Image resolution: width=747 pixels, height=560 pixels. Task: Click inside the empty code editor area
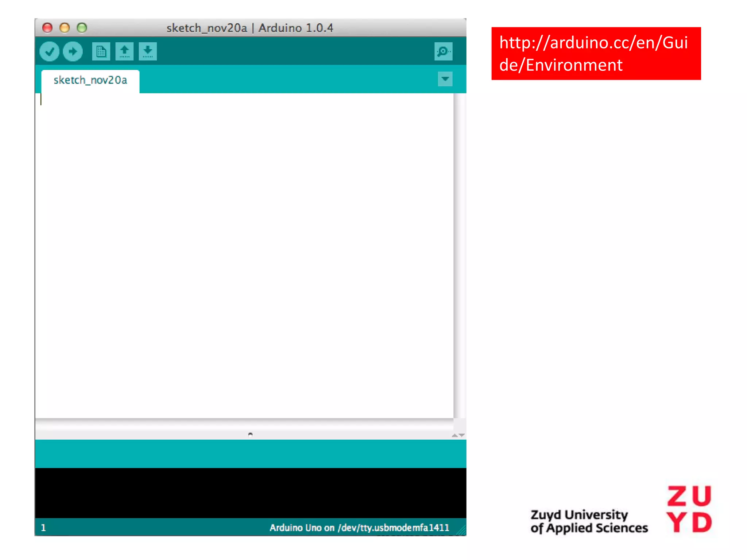(244, 255)
